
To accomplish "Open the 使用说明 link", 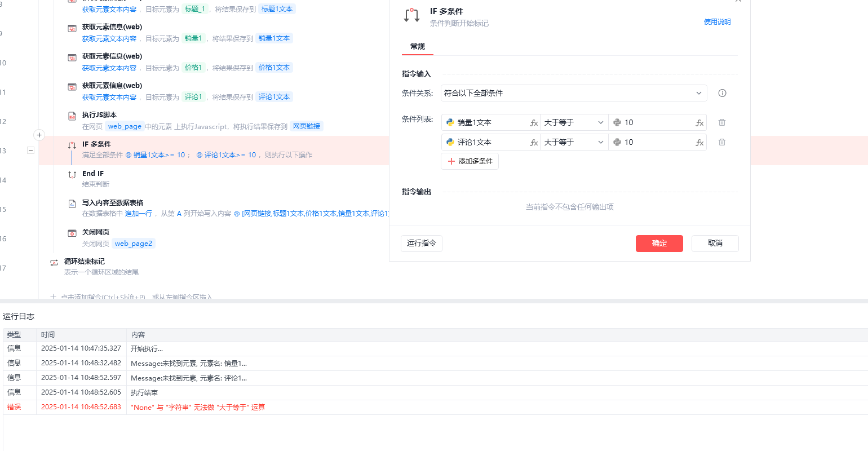I will [717, 22].
